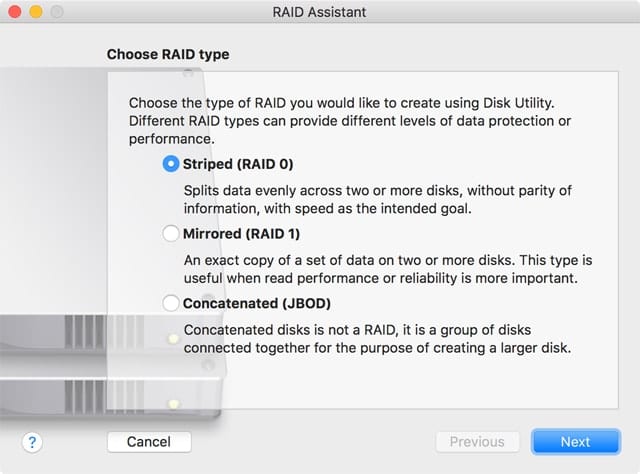
Task: Go back using the Previous button
Action: (x=477, y=441)
